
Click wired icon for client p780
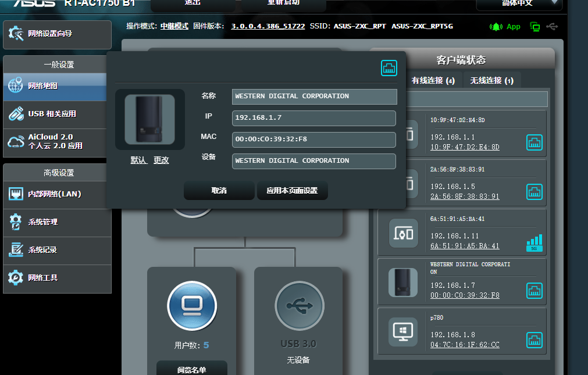click(x=534, y=340)
